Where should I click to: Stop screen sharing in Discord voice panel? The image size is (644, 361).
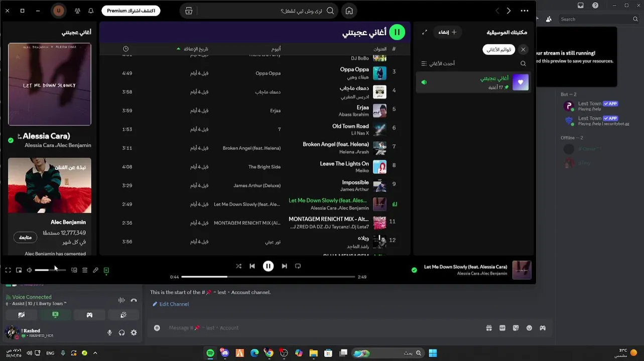coord(55,315)
